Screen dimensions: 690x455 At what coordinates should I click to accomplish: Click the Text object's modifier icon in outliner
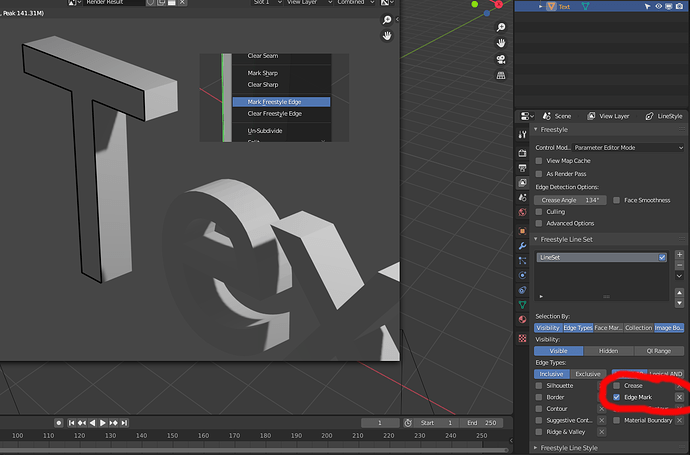coord(585,6)
